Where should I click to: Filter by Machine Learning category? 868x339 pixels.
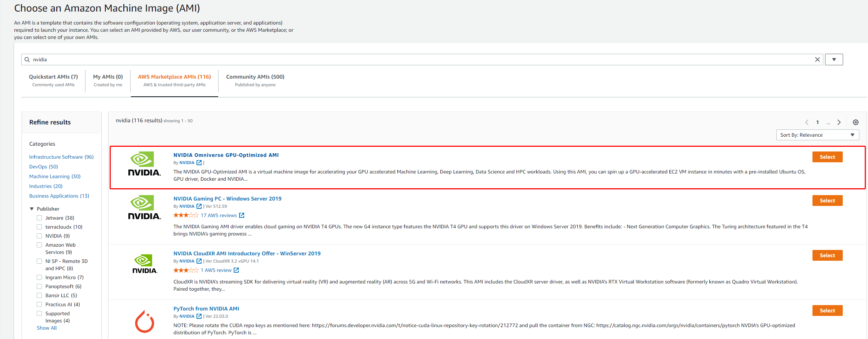pos(55,176)
